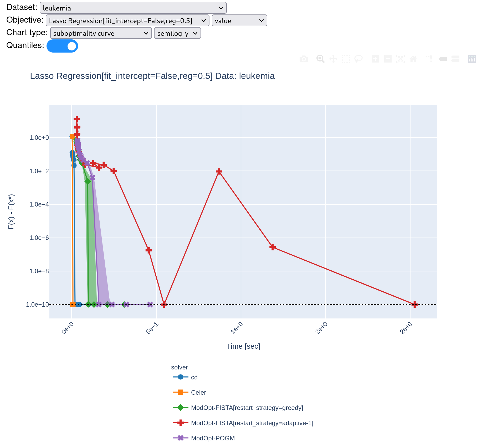Image resolution: width=487 pixels, height=448 pixels.
Task: Toggle ModOpt-FISTA greedy trace in legend
Action: pyautogui.click(x=238, y=408)
